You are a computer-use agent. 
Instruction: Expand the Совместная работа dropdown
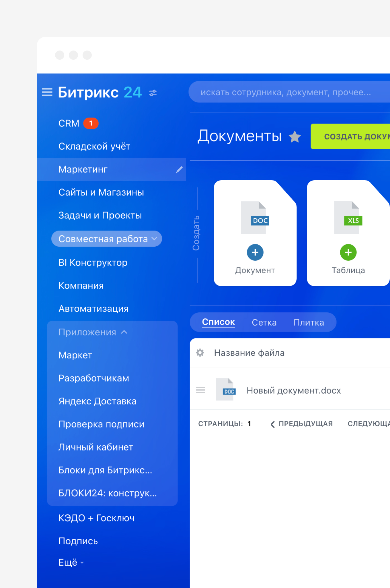(107, 239)
